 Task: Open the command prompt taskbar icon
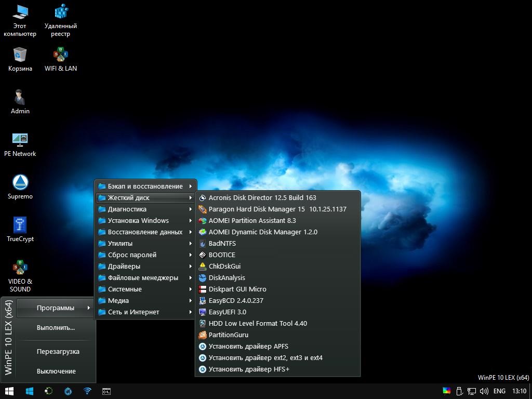click(107, 391)
